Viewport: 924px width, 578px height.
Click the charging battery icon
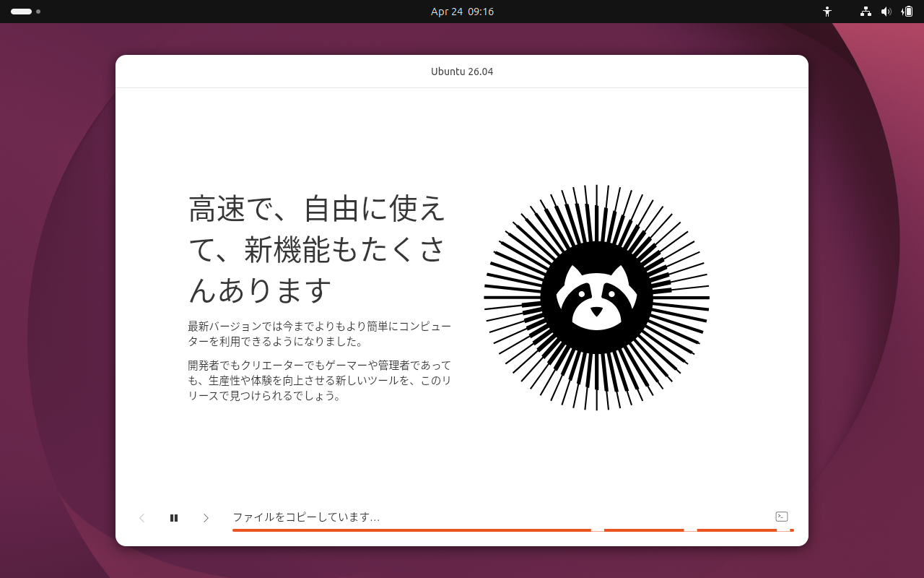tap(908, 12)
